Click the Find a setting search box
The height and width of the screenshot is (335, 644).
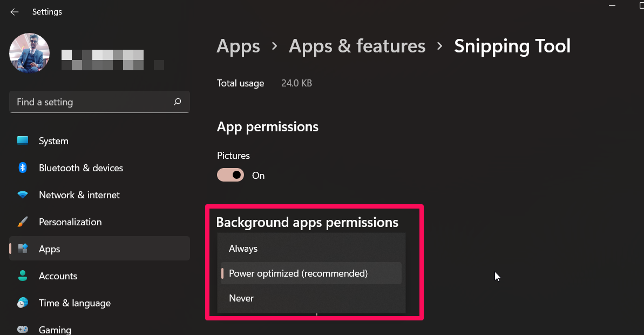pos(92,102)
